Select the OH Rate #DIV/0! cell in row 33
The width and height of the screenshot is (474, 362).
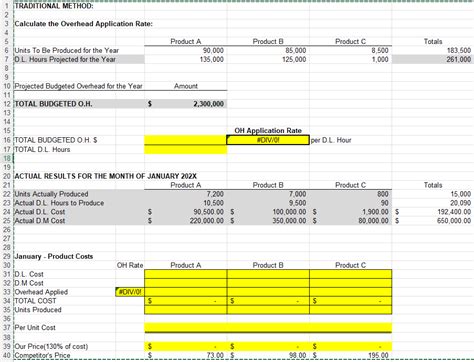pos(130,292)
